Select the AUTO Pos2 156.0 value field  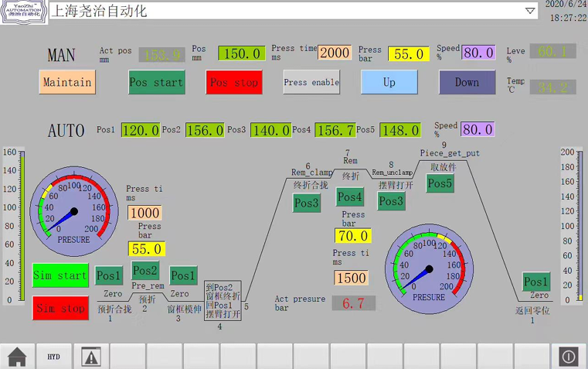pyautogui.click(x=205, y=130)
